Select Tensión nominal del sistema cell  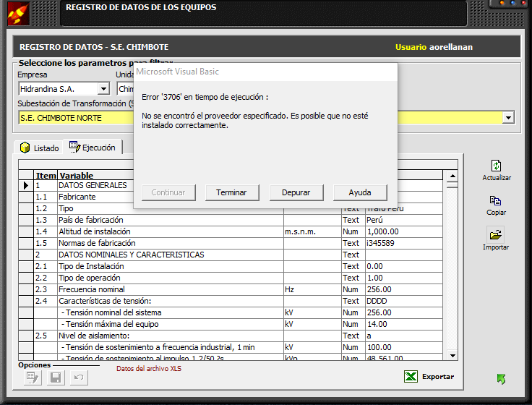click(171, 312)
